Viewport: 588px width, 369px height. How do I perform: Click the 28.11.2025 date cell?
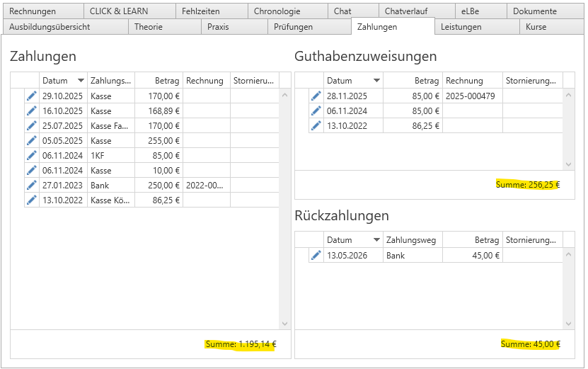353,96
